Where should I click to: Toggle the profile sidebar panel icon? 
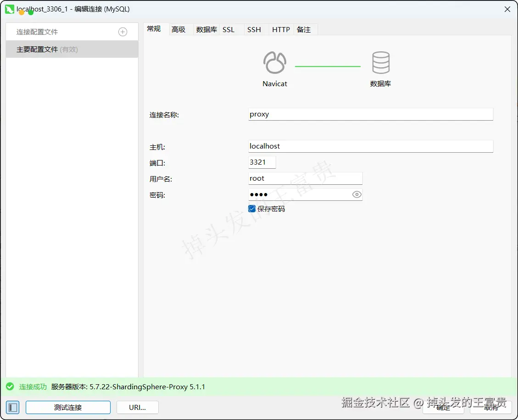[x=12, y=408]
